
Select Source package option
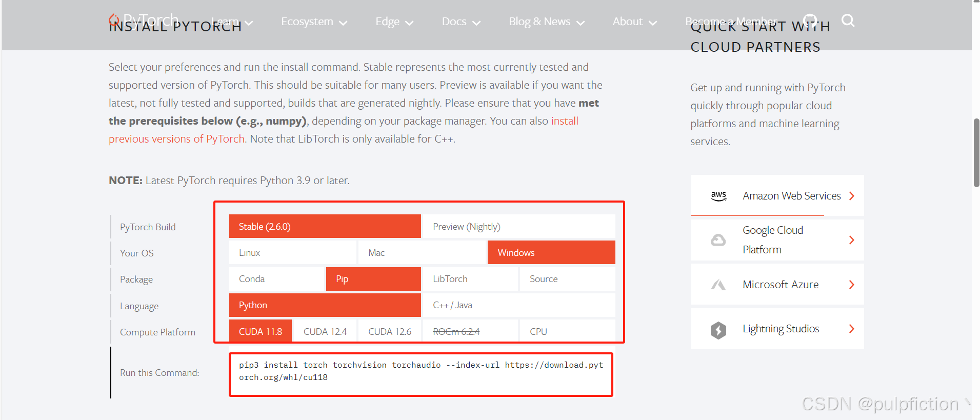pyautogui.click(x=567, y=279)
